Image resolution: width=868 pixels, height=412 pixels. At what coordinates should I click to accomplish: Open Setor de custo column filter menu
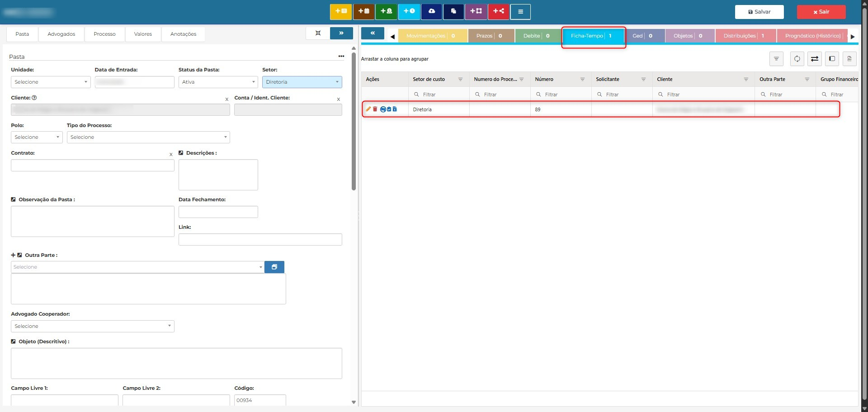click(460, 79)
